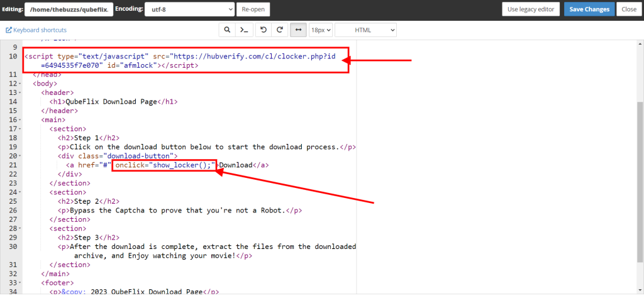Screen dimensions: 644x303
Task: Click line number 30 in gutter
Action: pos(13,246)
